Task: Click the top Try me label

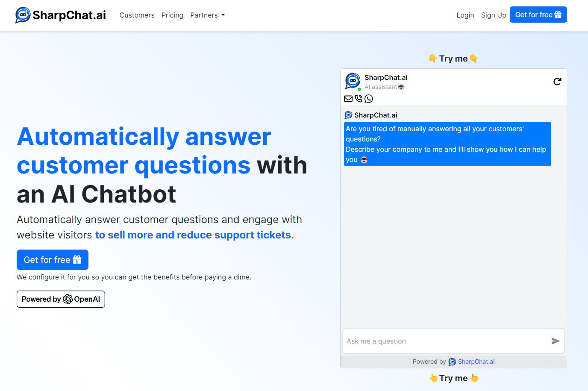Action: click(x=453, y=59)
